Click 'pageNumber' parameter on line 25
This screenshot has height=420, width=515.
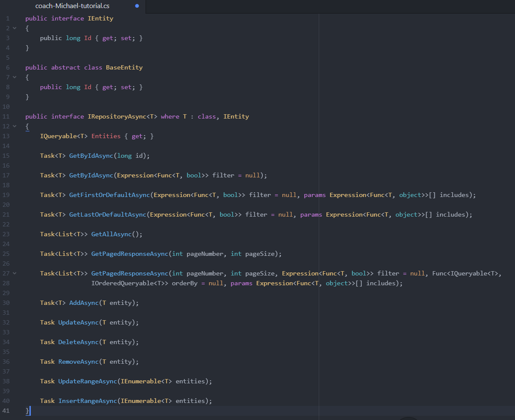[x=205, y=254]
